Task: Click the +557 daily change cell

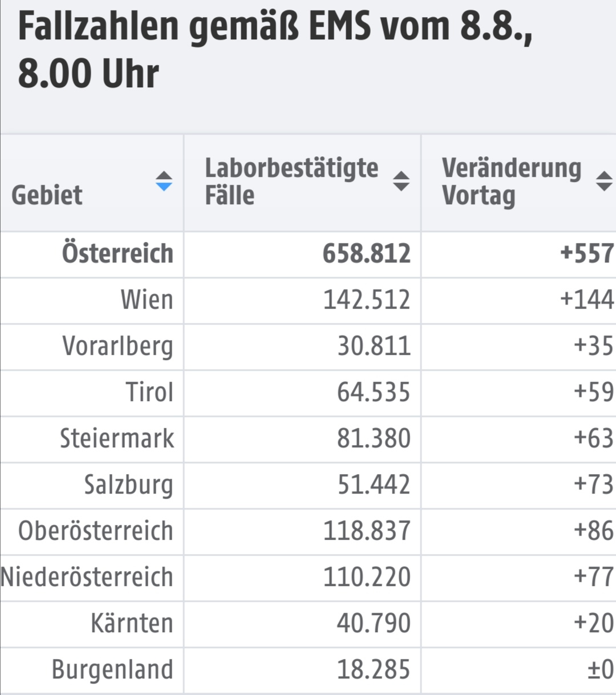Action: pyautogui.click(x=587, y=254)
